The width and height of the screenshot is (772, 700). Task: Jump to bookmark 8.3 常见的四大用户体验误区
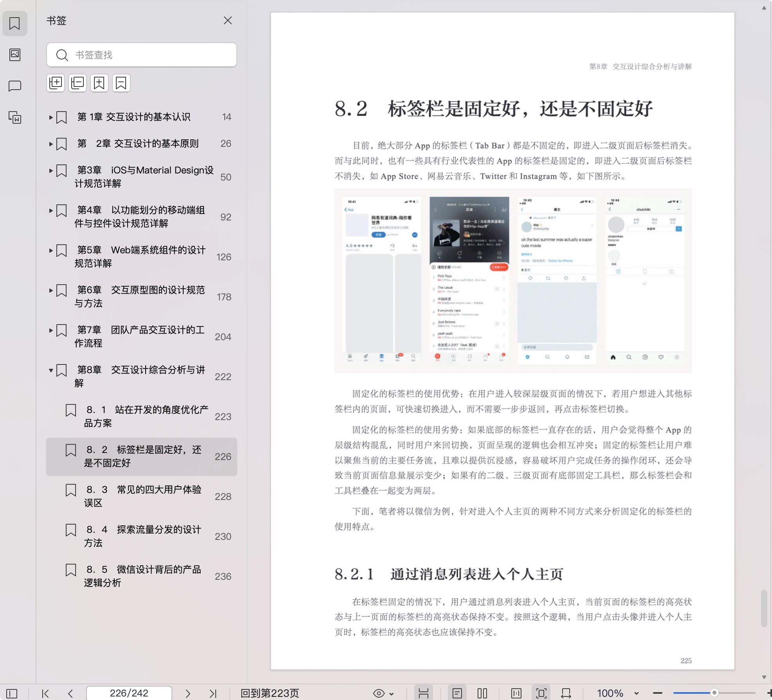pos(142,496)
